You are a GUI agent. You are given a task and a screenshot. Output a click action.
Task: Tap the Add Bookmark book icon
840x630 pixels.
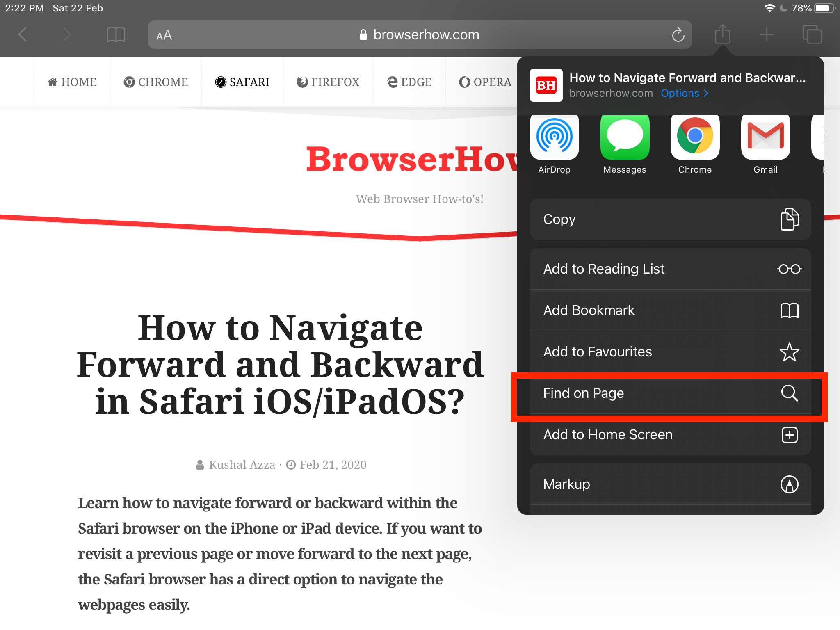coord(790,310)
